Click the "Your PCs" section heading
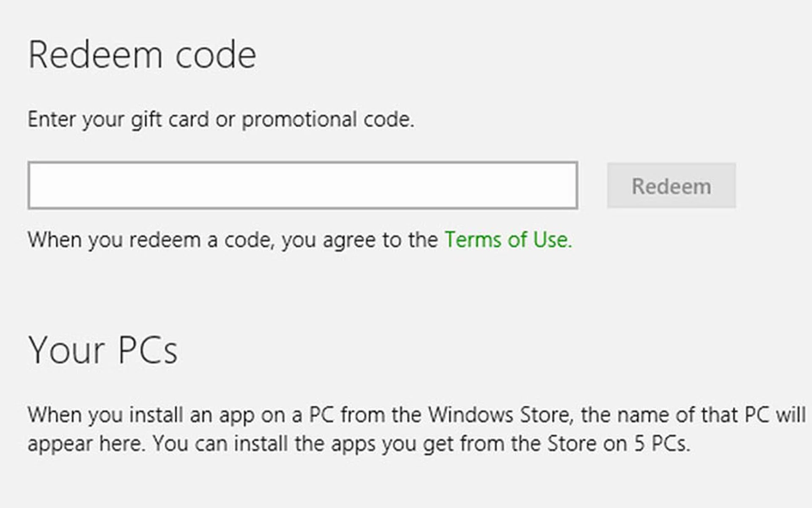The width and height of the screenshot is (812, 508). [x=103, y=351]
